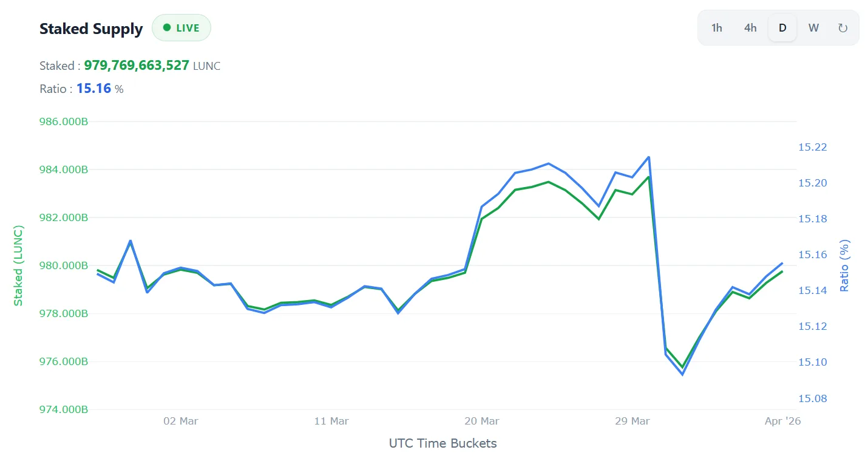Click the Staked Supply heading
Screen dimensions: 868x461
click(x=91, y=29)
